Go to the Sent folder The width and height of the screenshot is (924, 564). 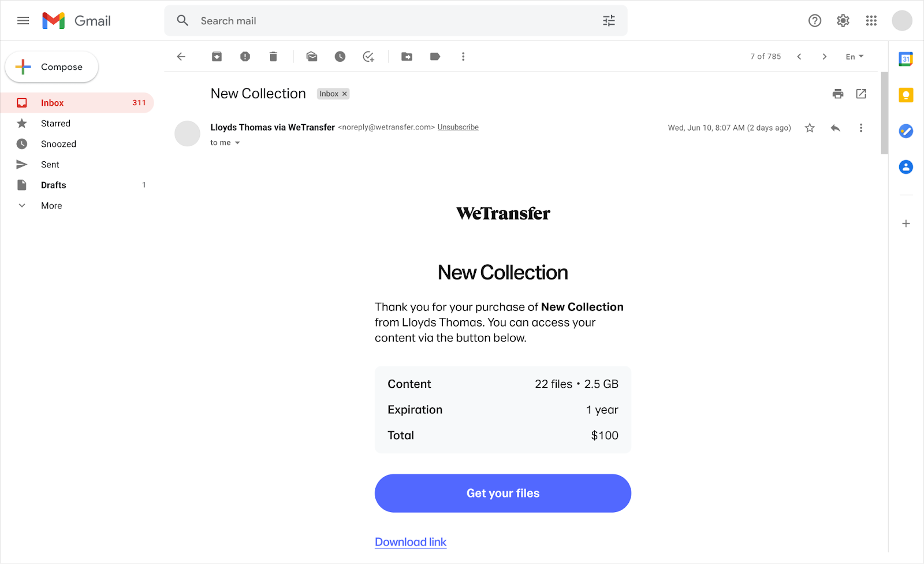[x=50, y=164]
